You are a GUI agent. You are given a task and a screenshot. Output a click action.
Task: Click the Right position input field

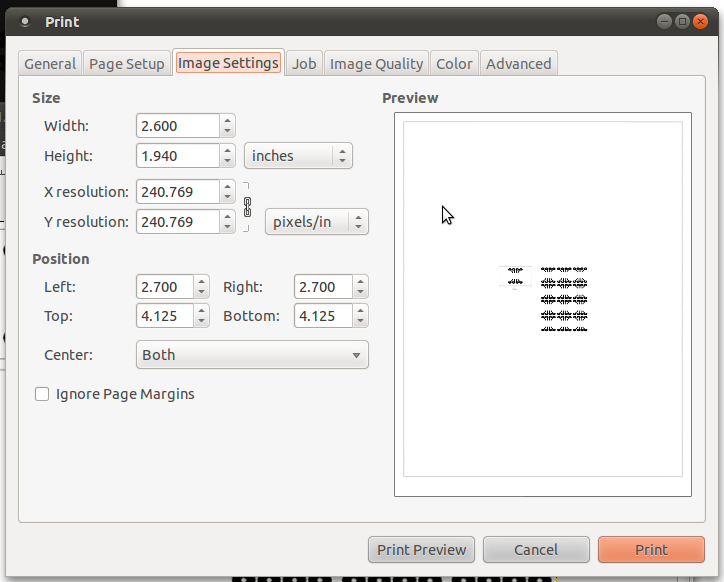click(x=323, y=287)
